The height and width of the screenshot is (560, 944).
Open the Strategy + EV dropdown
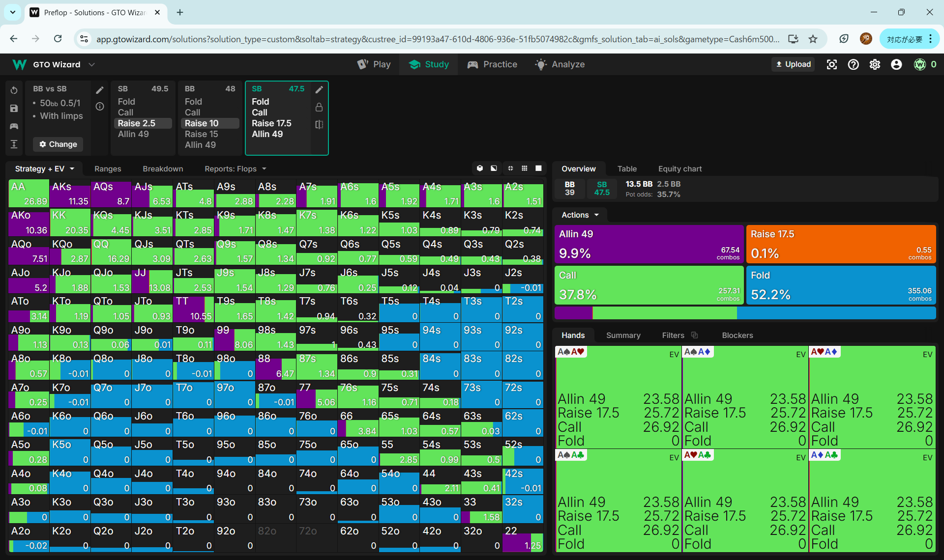click(x=45, y=169)
